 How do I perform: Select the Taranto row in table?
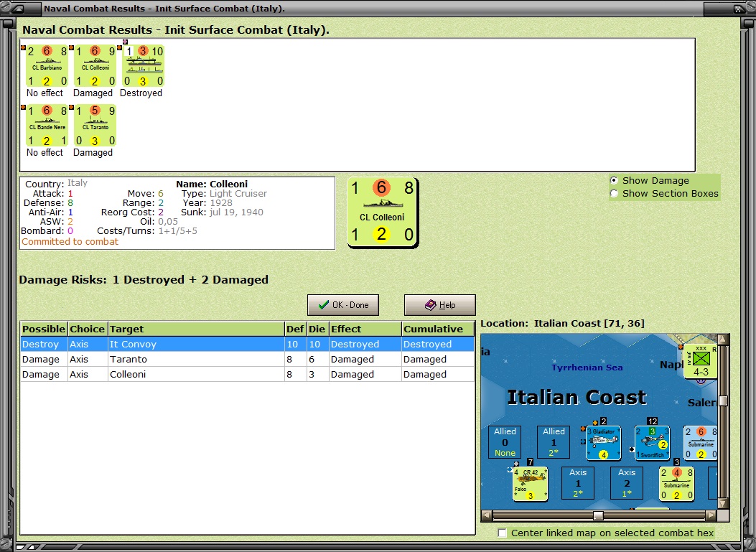tap(248, 359)
